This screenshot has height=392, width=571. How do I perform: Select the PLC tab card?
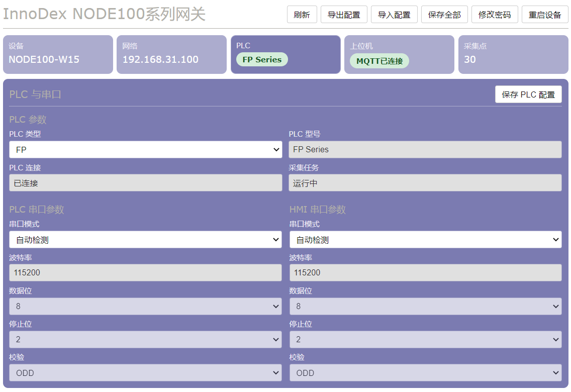(x=285, y=55)
